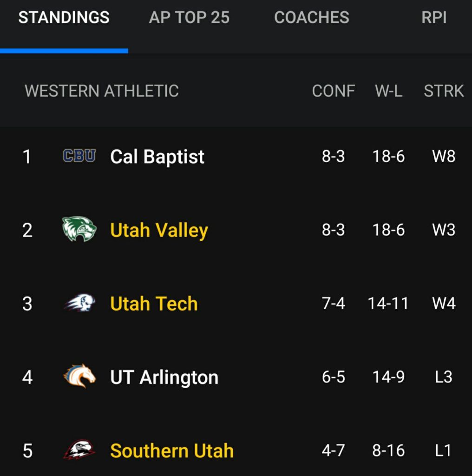Open the Utah Valley team link
472x476 pixels.
[x=159, y=230]
